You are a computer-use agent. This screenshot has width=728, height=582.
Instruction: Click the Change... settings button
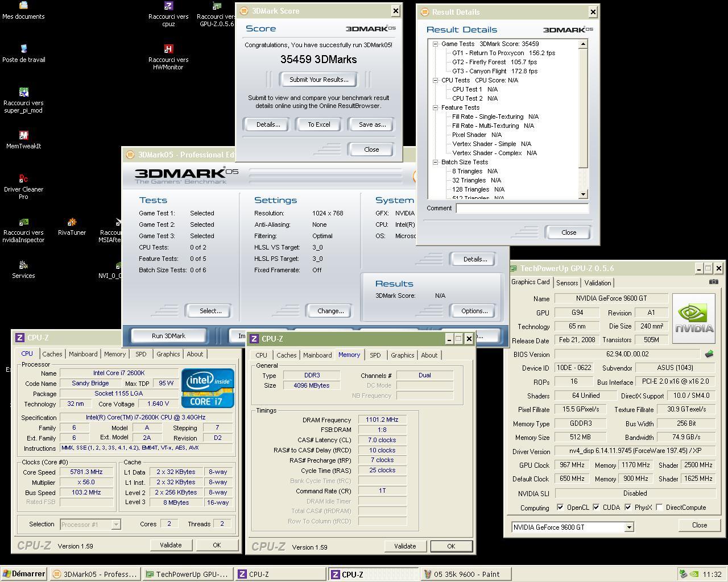click(x=330, y=311)
